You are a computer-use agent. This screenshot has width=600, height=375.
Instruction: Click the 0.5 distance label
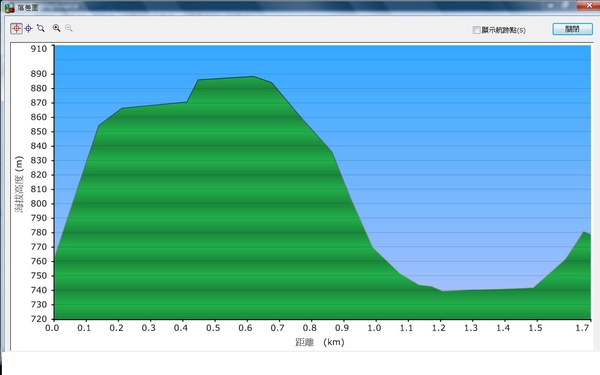pyautogui.click(x=213, y=328)
